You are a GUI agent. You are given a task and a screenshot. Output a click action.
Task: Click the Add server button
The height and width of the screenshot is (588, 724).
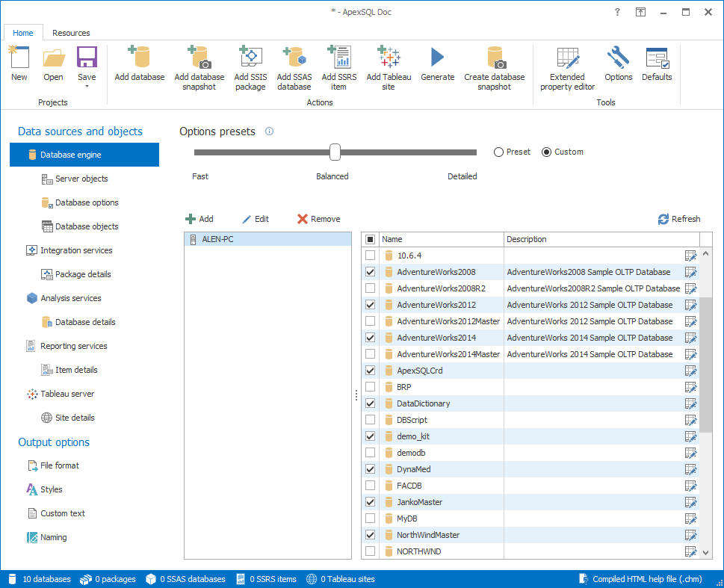[199, 219]
